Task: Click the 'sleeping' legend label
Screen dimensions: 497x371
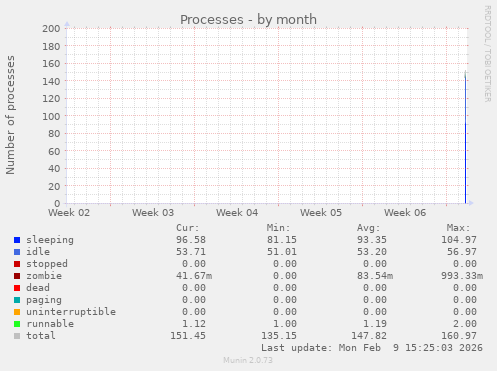Action: click(50, 240)
